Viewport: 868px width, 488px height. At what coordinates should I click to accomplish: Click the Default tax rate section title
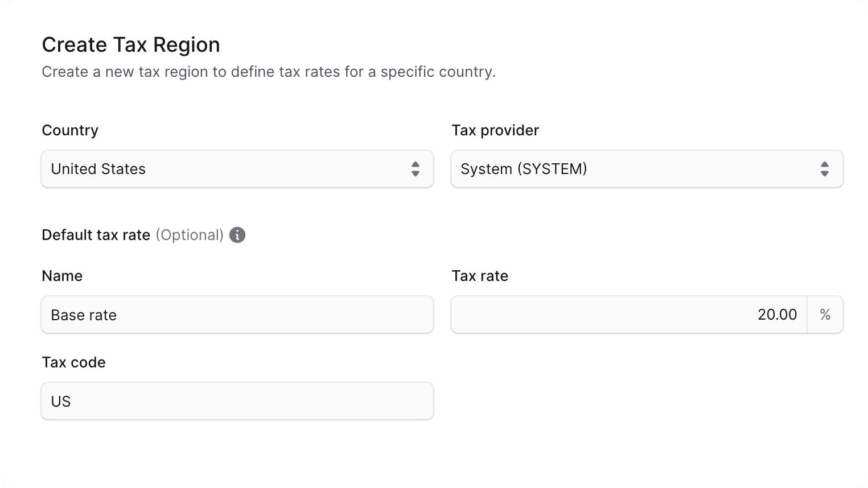click(x=96, y=234)
